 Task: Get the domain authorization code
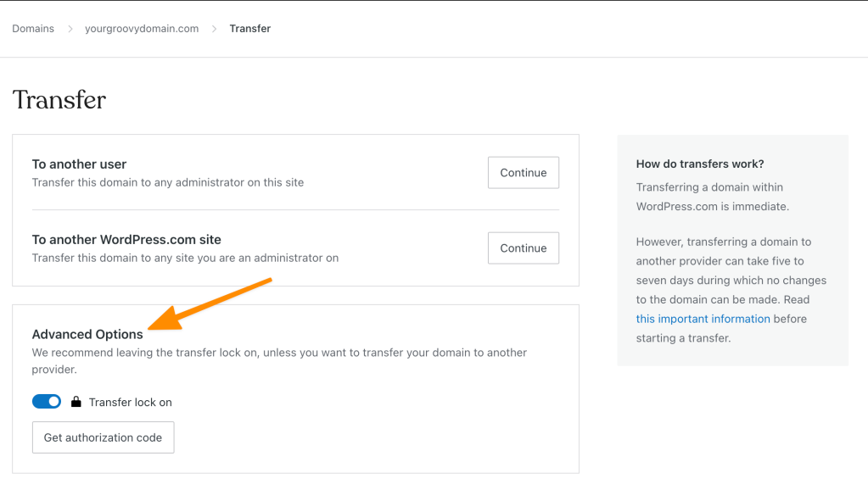click(x=103, y=437)
